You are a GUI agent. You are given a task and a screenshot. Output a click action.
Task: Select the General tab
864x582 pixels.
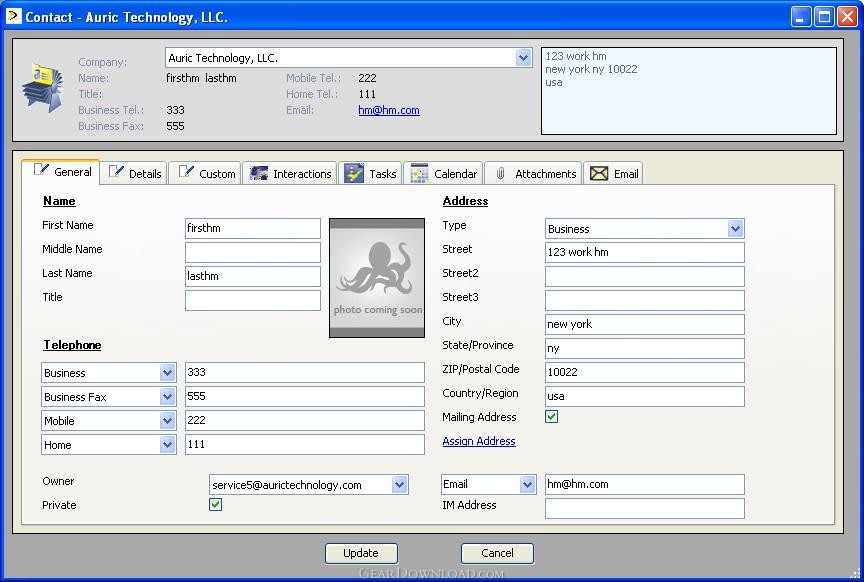click(61, 172)
